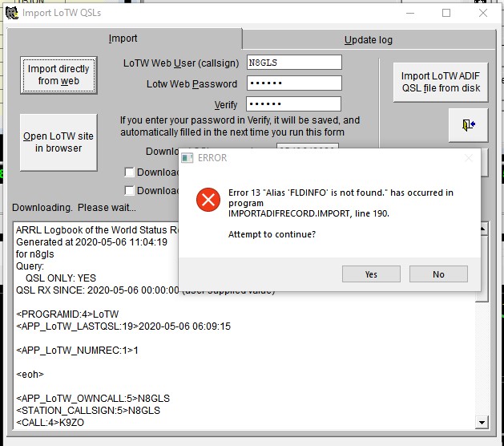Click the '<PROGRAMID:4>LoTW' line
Image resolution: width=504 pixels, height=446 pixels.
(67, 314)
